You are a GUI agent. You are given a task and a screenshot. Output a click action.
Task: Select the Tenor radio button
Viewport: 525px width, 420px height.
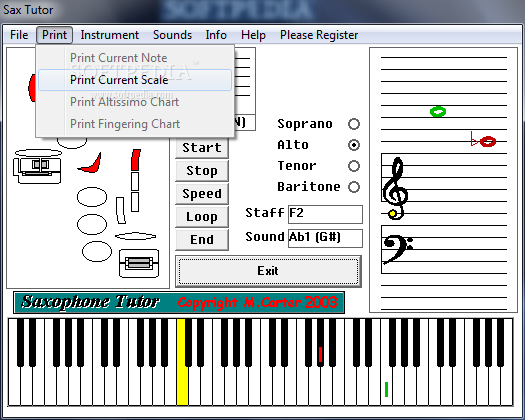tap(354, 166)
